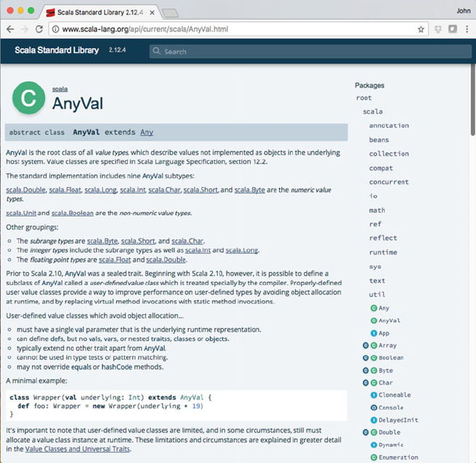This screenshot has width=476, height=463.
Task: Close the Scala Standard Library tab
Action: pos(152,12)
